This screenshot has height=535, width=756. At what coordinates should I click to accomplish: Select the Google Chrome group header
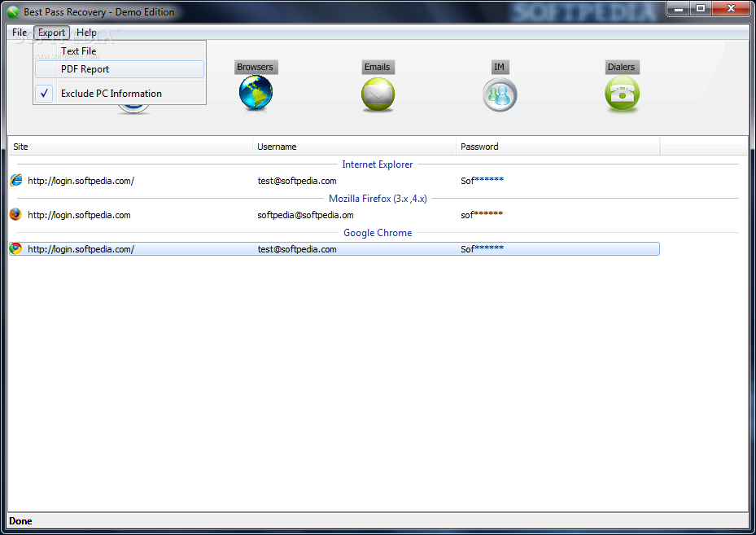pyautogui.click(x=378, y=233)
